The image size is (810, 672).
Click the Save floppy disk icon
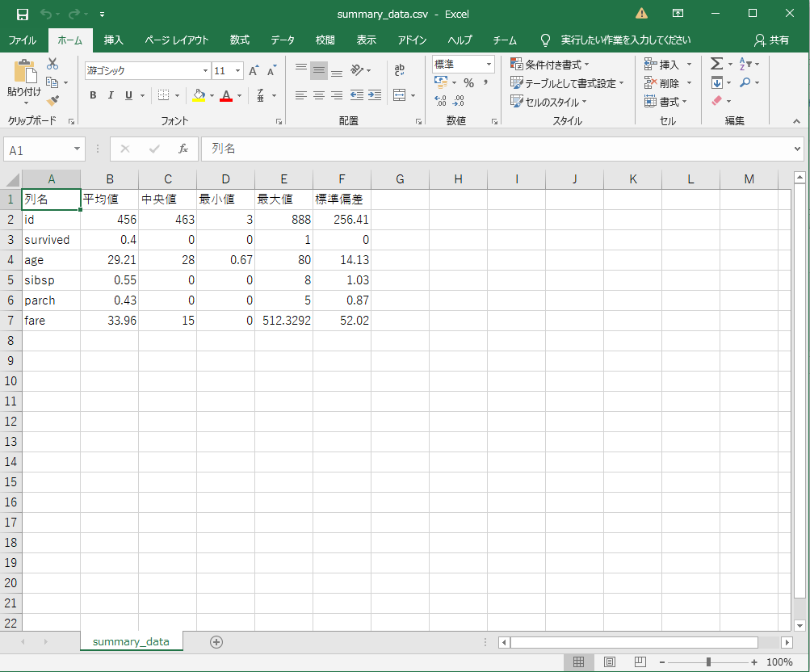(x=23, y=14)
